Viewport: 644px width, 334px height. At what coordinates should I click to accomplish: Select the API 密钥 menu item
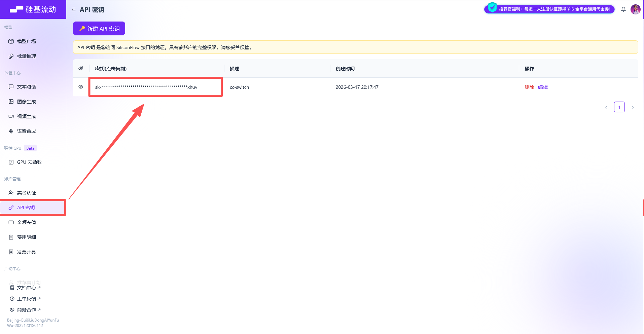coord(33,208)
